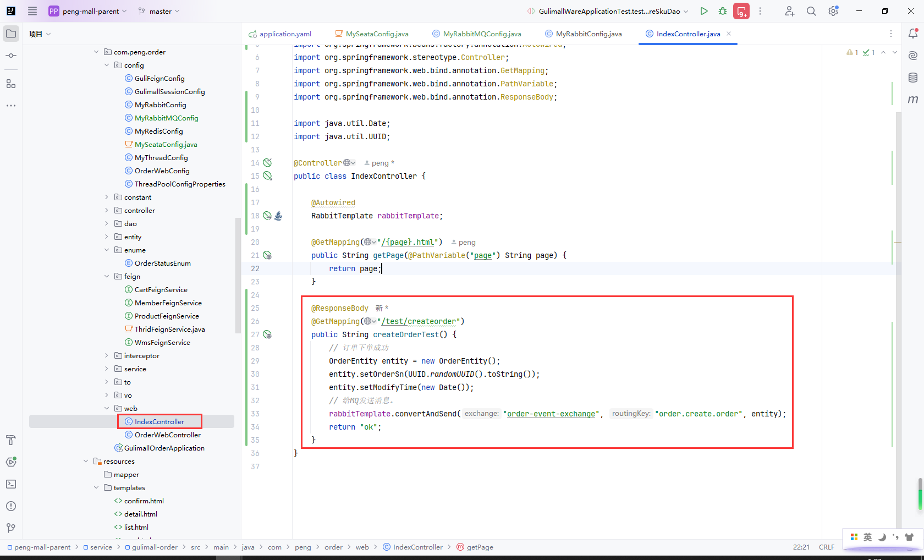The height and width of the screenshot is (560, 924).
Task: Open the Git tool window
Action: pyautogui.click(x=11, y=528)
